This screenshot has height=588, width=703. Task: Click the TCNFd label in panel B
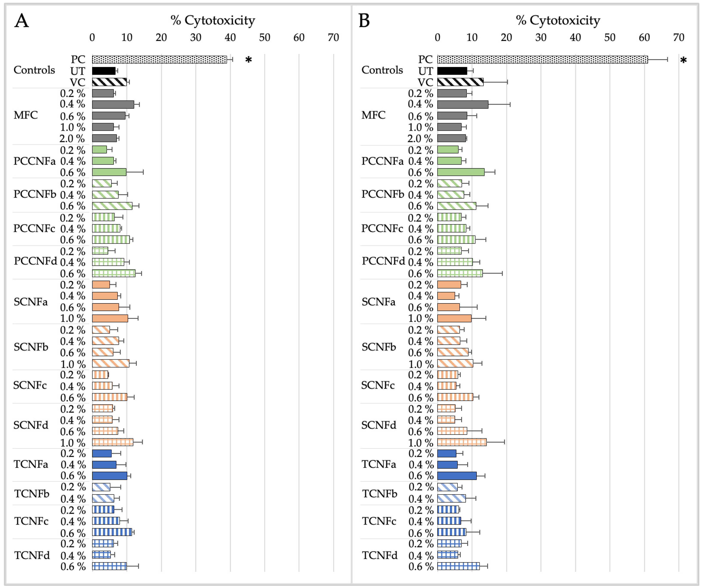[x=380, y=555]
